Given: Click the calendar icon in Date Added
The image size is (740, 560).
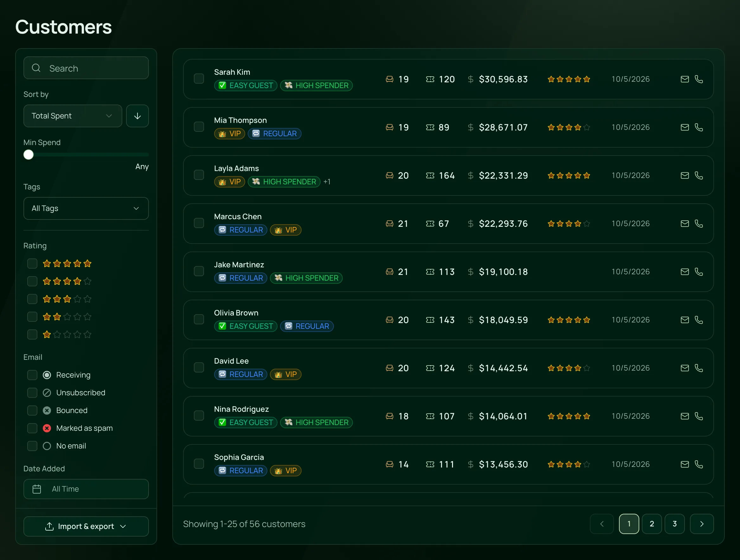Looking at the screenshot, I should point(37,489).
